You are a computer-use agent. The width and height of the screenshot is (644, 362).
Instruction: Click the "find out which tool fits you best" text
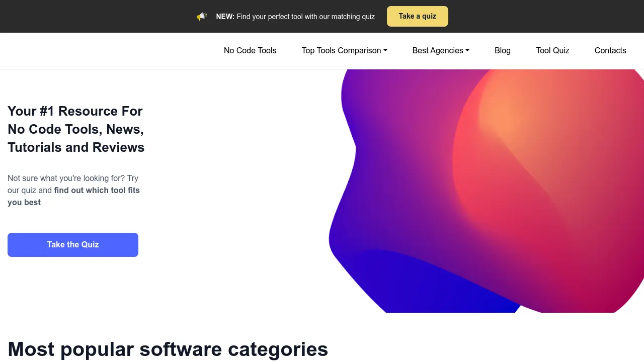tap(73, 196)
